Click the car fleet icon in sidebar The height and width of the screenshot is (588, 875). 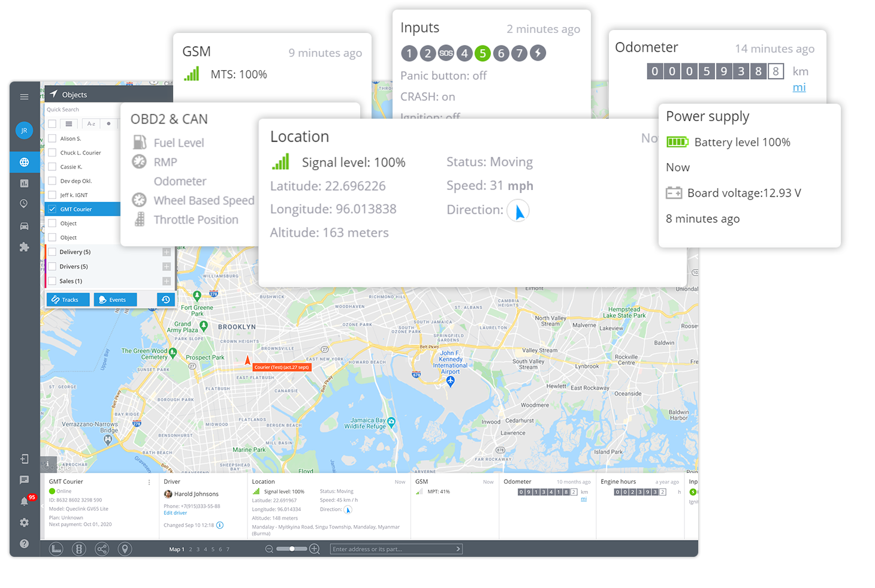click(24, 226)
